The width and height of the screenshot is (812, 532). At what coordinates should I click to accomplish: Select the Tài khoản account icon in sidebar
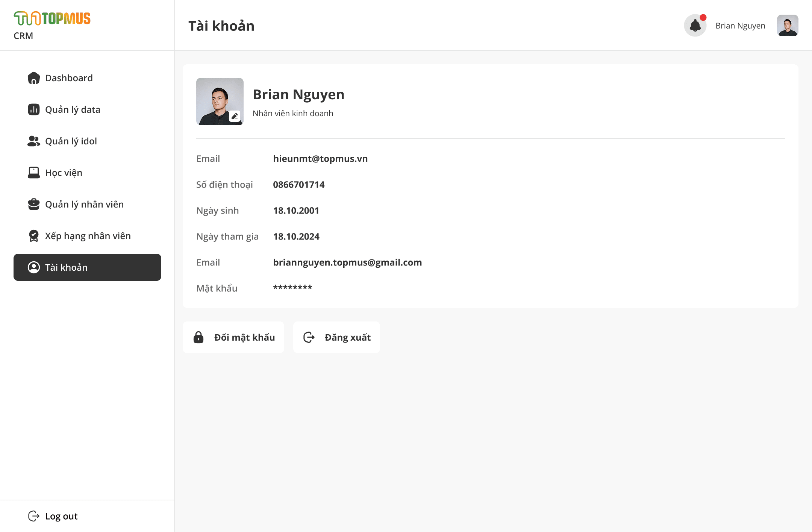click(x=34, y=267)
